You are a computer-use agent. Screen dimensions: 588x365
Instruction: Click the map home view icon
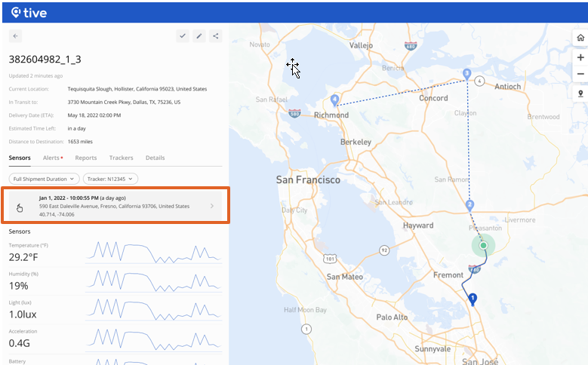580,38
